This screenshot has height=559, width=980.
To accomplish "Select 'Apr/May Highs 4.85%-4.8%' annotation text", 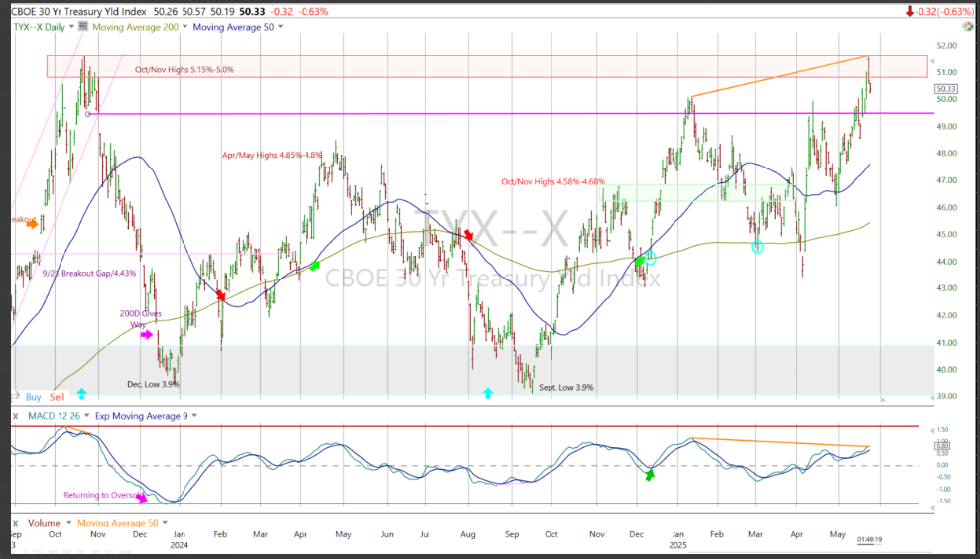I will pyautogui.click(x=273, y=155).
